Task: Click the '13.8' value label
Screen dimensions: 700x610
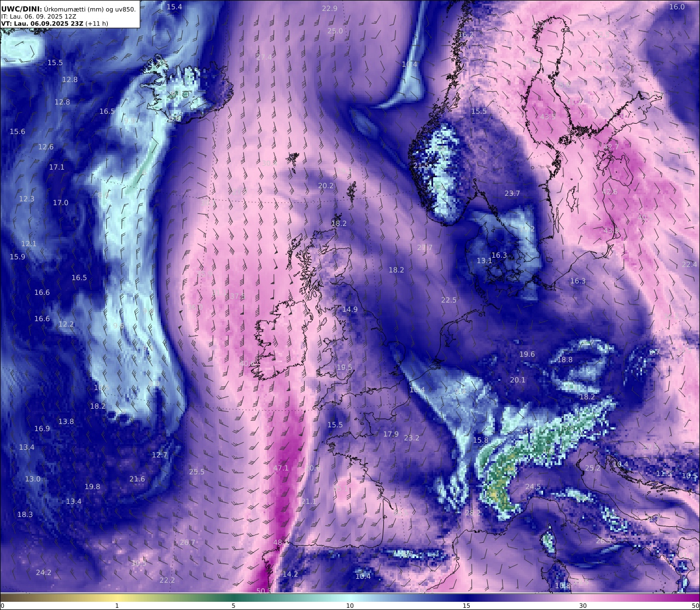Action: (x=66, y=421)
